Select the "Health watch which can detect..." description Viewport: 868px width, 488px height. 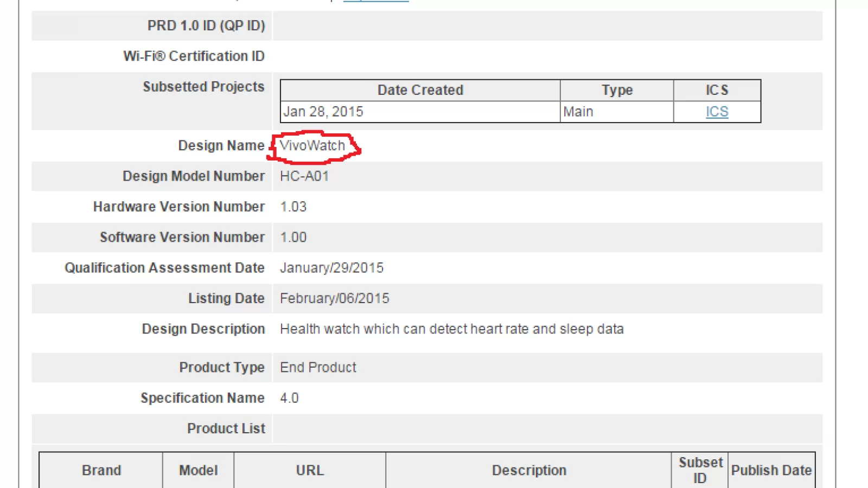[452, 329]
